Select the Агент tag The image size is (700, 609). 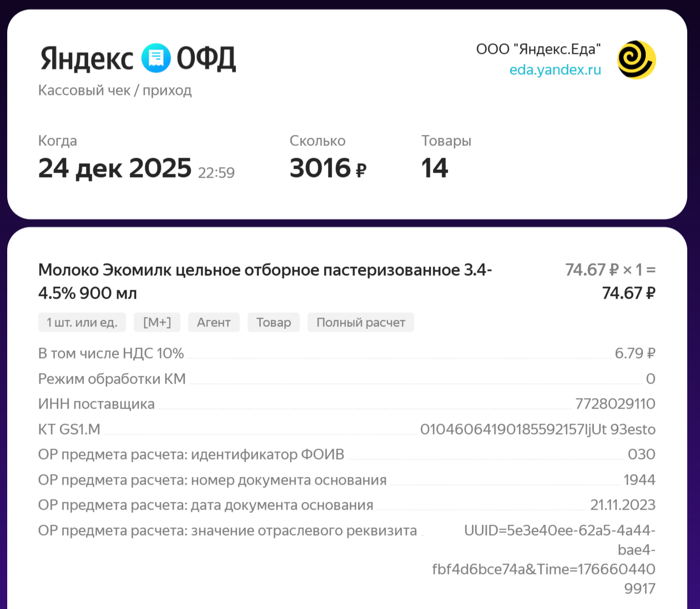[x=214, y=323]
